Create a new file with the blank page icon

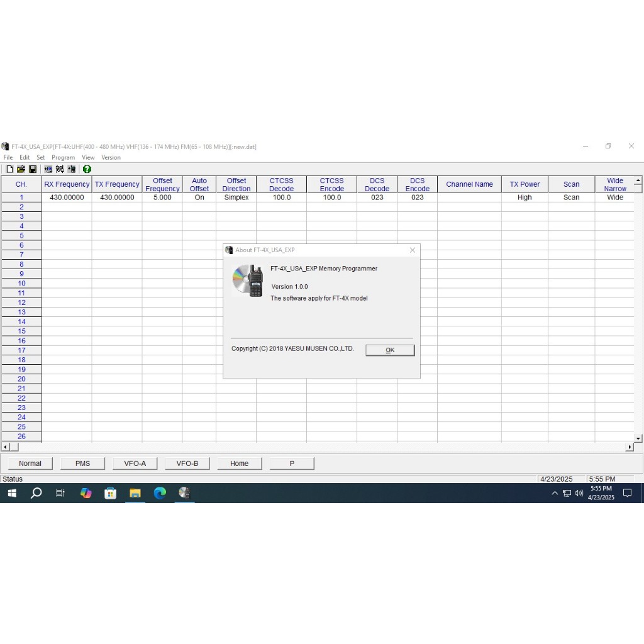[9, 169]
